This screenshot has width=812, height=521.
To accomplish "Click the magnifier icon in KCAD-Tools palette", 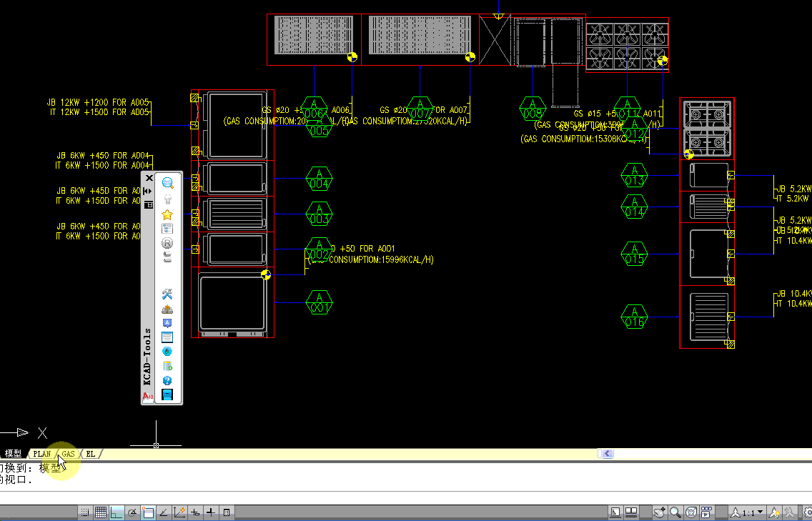I will click(167, 184).
